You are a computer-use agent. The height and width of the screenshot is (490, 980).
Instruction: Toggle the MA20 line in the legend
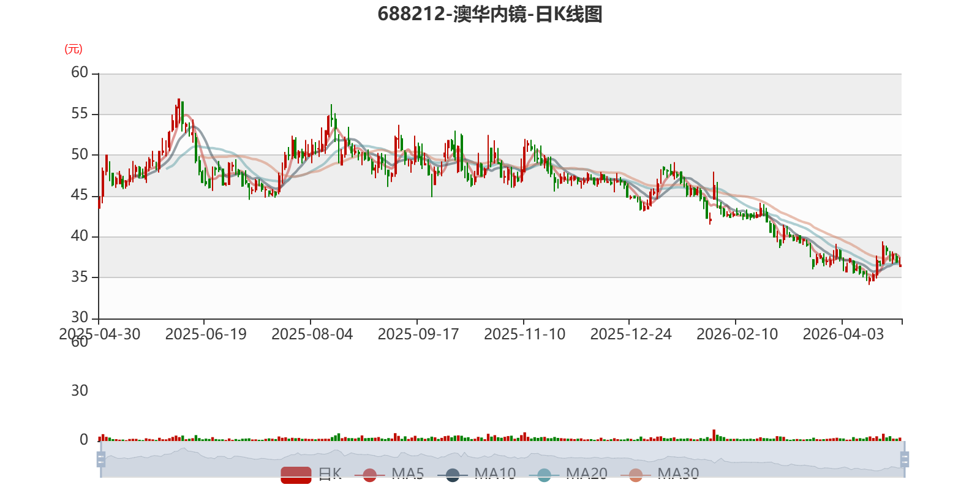[x=568, y=475]
